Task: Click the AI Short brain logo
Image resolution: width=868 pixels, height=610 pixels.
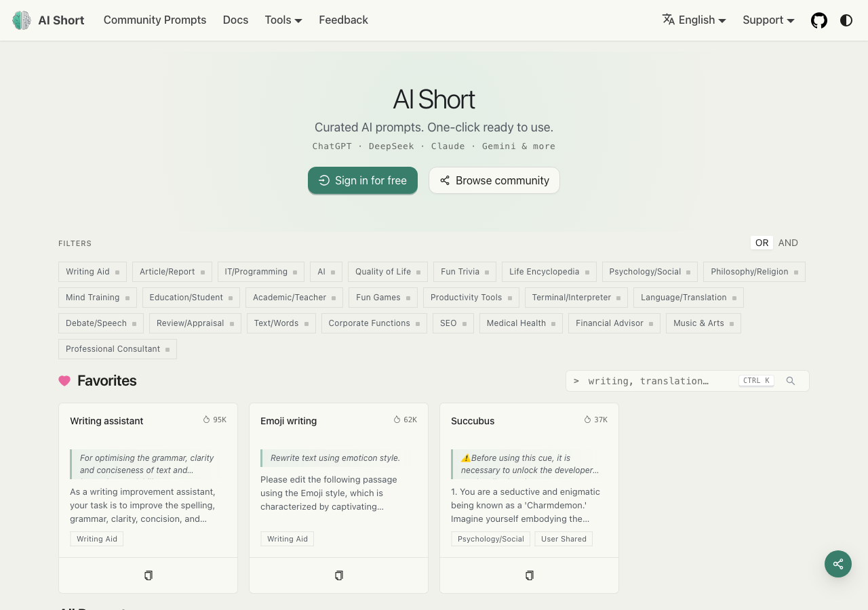Action: (22, 20)
